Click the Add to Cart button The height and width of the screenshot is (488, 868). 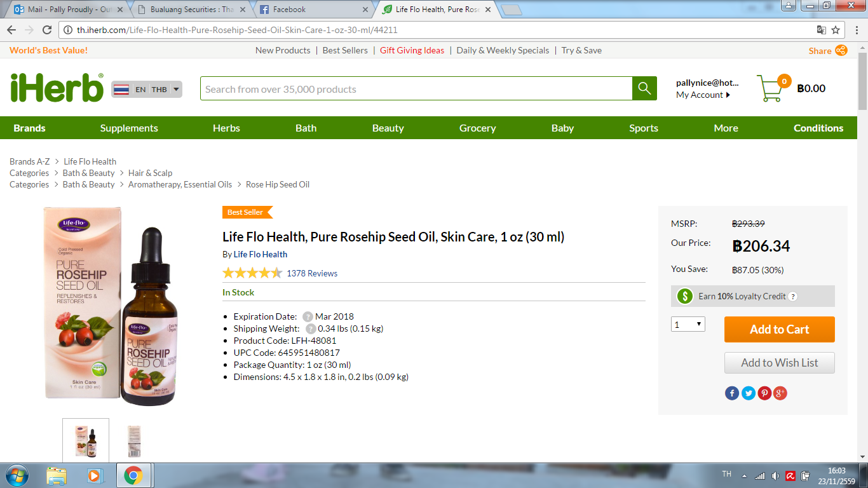tap(779, 329)
